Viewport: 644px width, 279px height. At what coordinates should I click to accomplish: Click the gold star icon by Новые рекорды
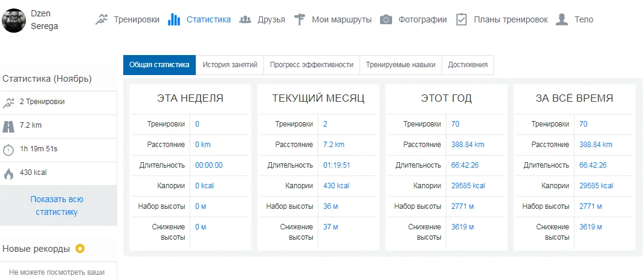tap(80, 249)
